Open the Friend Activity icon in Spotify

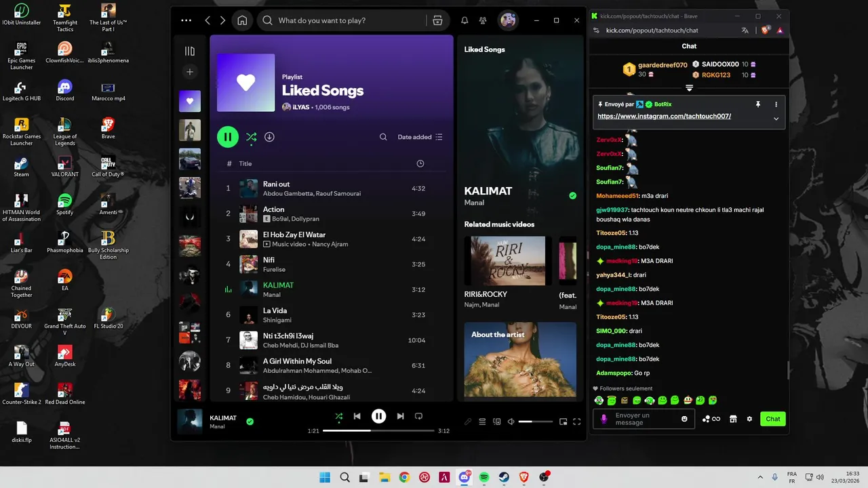point(483,20)
